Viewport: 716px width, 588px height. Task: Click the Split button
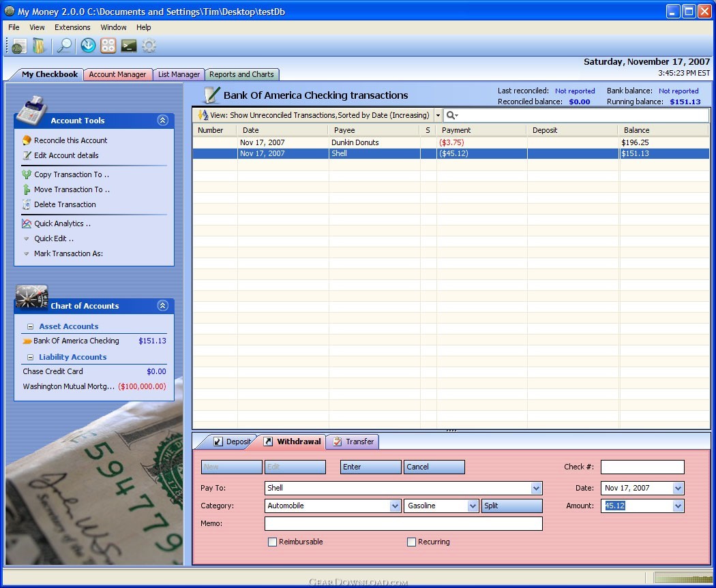click(x=512, y=506)
